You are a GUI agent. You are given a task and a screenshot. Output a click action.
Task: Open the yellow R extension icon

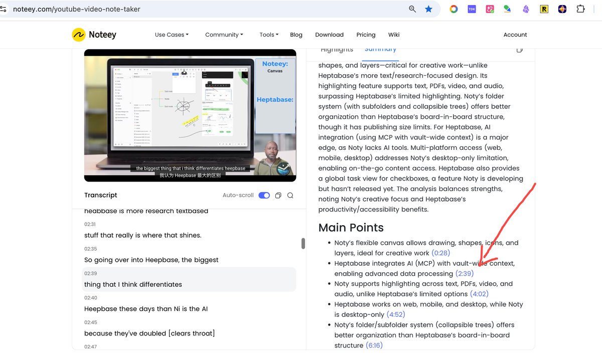pos(544,9)
